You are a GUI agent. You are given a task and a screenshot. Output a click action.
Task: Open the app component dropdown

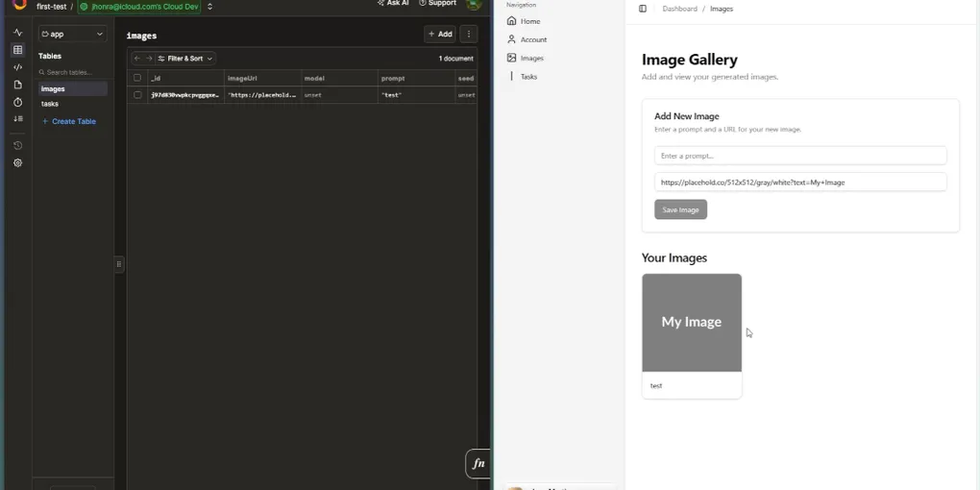pyautogui.click(x=72, y=34)
